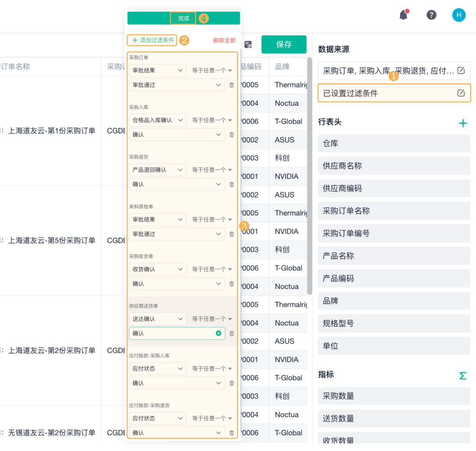Expand the 应付账款-采购入库 确认 value dropdown
Viewport: 476px width, 451px height.
177,383
